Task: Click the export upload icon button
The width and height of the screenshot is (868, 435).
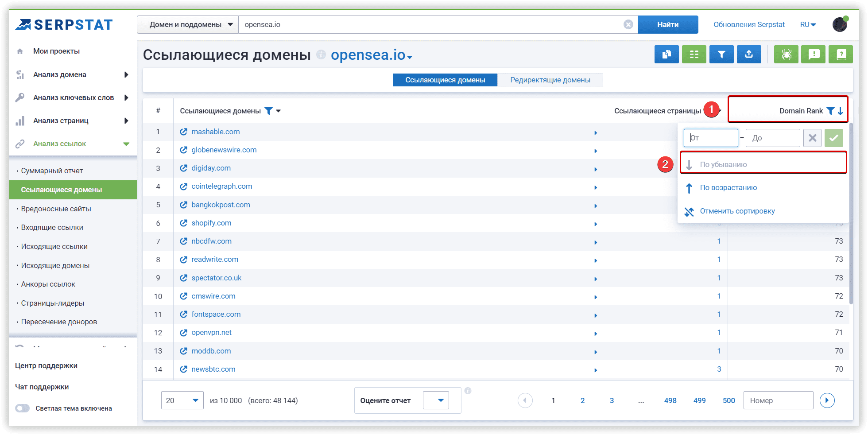Action: coord(749,54)
